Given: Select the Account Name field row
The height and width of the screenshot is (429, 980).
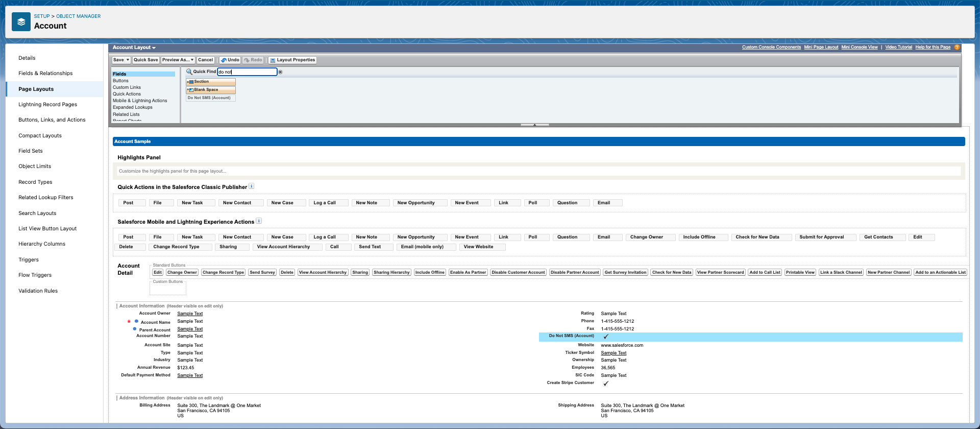Looking at the screenshot, I should 327,322.
